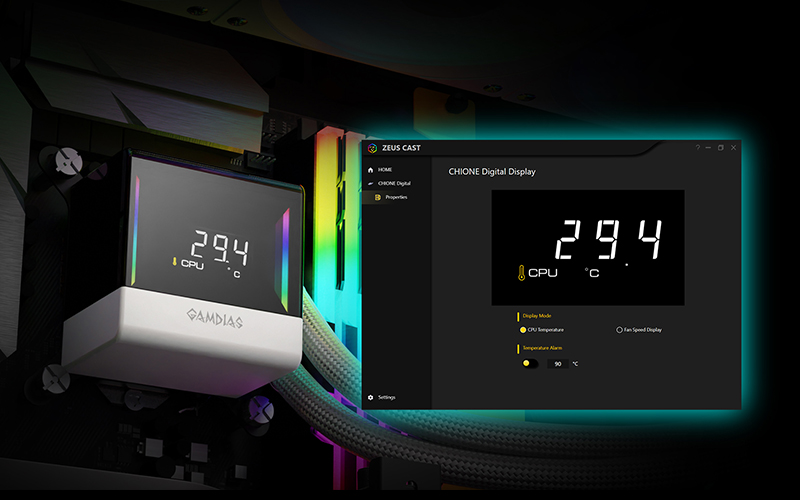The width and height of the screenshot is (800, 500).
Task: Click the CHIONE Digital Display heading
Action: click(x=492, y=172)
